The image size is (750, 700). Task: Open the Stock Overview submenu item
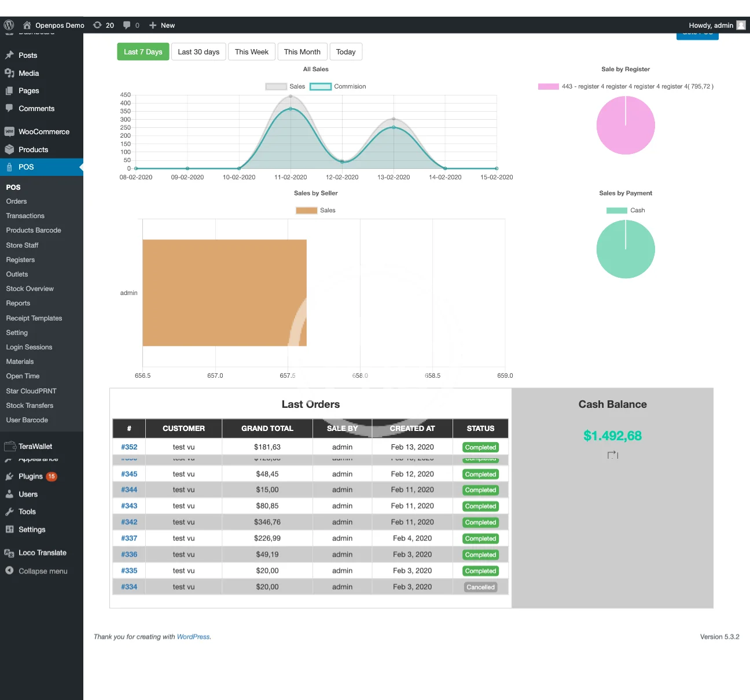pyautogui.click(x=30, y=289)
